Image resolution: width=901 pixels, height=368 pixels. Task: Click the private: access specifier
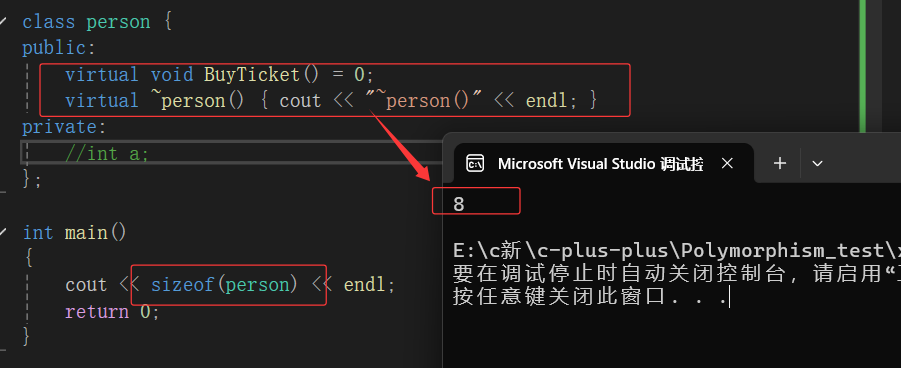point(64,127)
